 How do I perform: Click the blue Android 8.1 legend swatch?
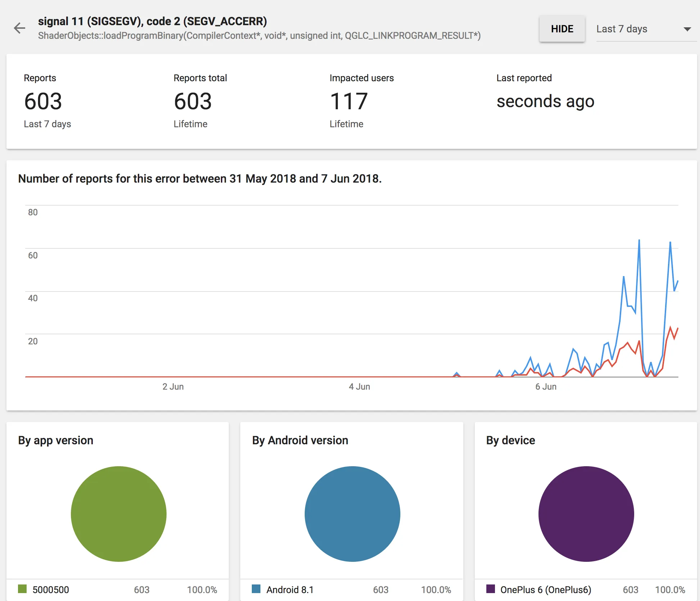tap(256, 589)
